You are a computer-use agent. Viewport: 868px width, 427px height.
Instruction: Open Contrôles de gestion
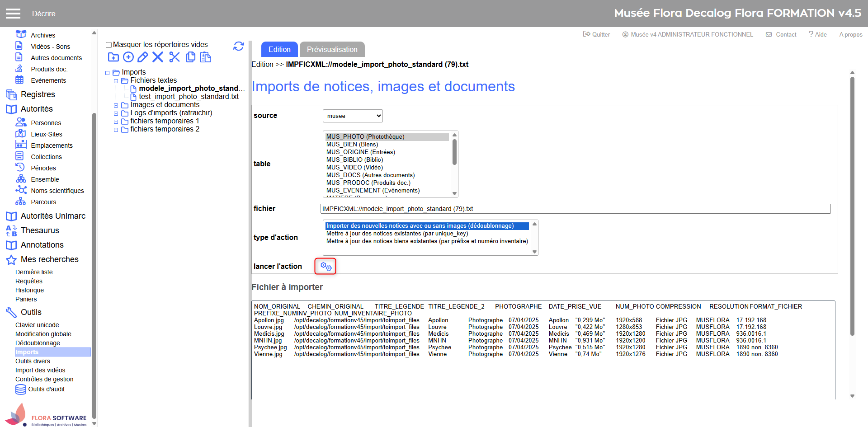(x=44, y=379)
